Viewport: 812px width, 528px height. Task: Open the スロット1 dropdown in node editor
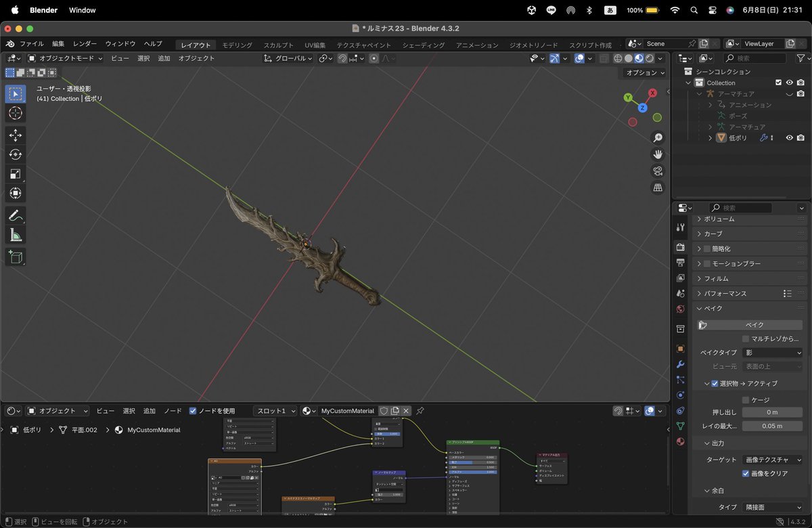pos(275,411)
